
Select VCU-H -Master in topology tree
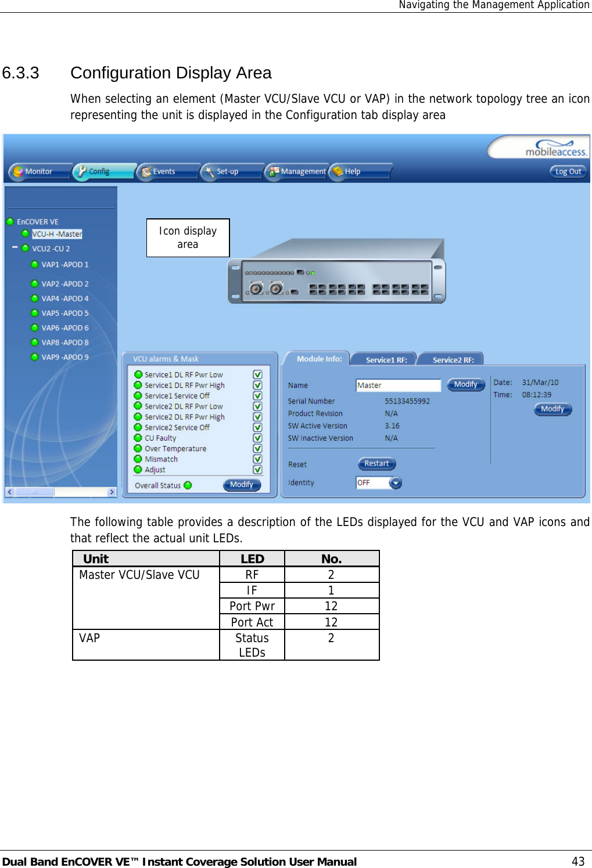pos(57,234)
